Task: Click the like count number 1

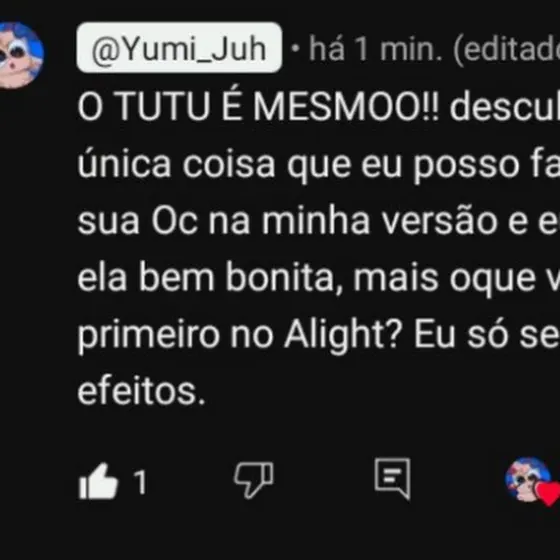Action: point(140,482)
